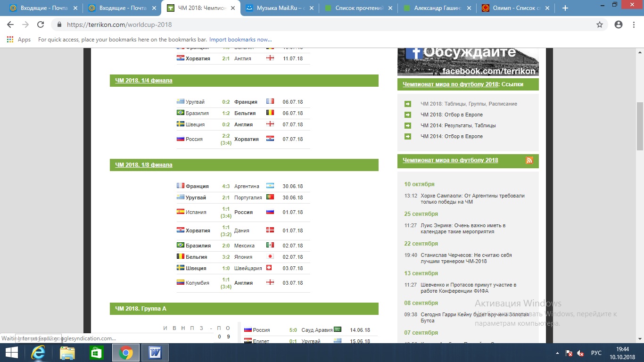
Task: Open ЧМ 2014: Отбор в Европе link
Action: 452,136
